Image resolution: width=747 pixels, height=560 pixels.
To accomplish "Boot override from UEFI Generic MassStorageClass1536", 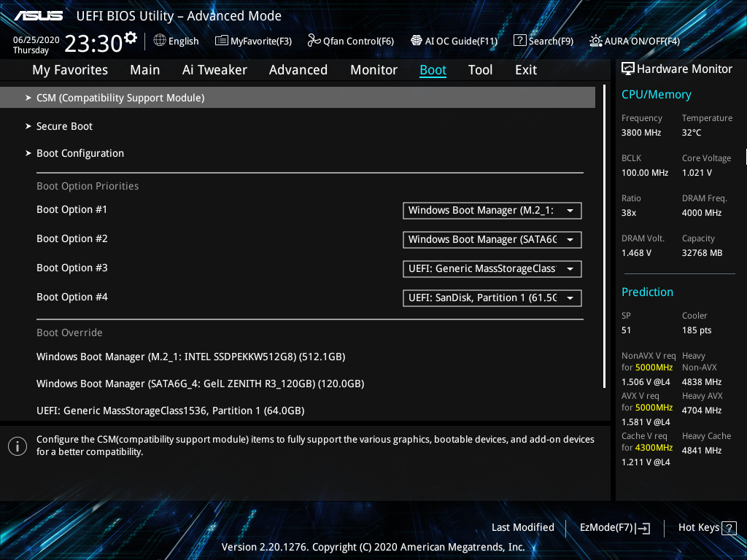I will tap(171, 411).
